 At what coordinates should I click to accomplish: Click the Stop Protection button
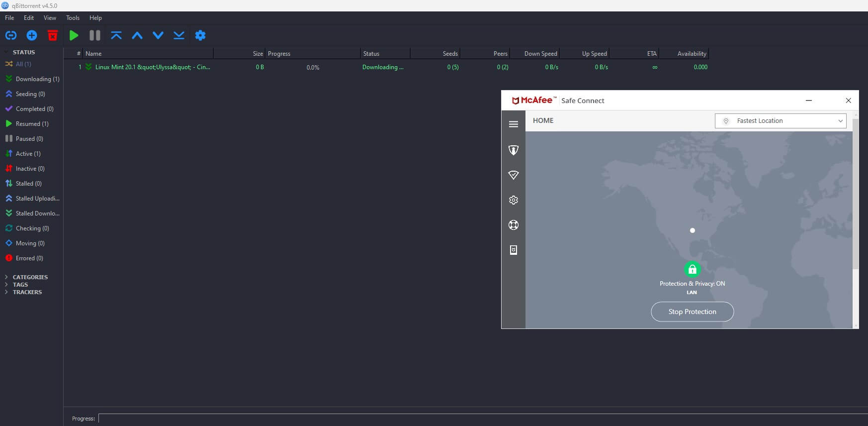coord(692,312)
